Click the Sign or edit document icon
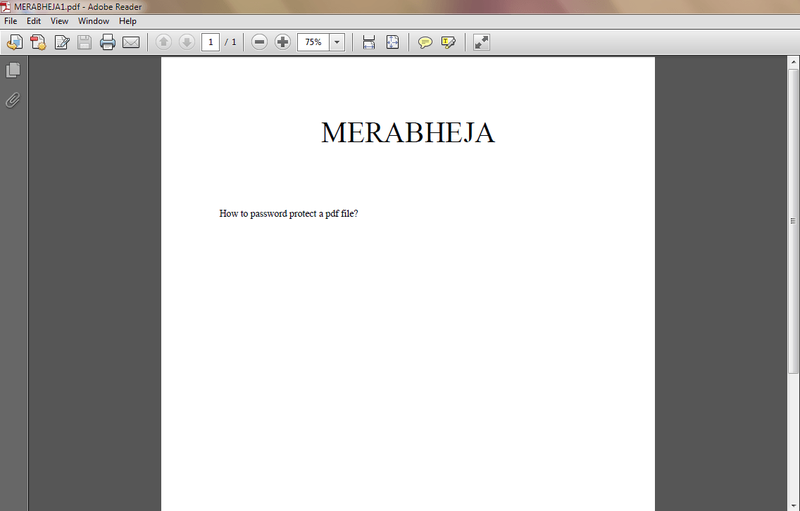Viewport: 800px width, 511px height. 62,42
